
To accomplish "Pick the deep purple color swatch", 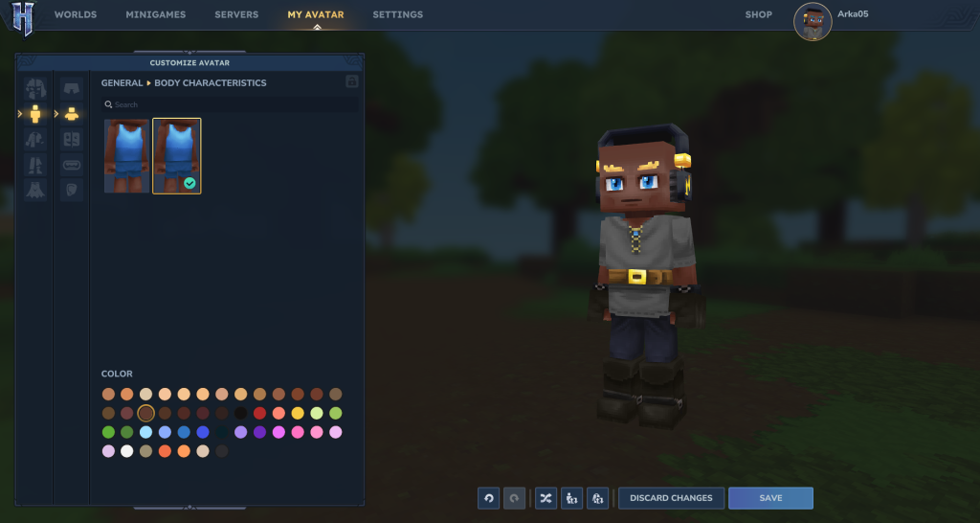I will click(259, 432).
